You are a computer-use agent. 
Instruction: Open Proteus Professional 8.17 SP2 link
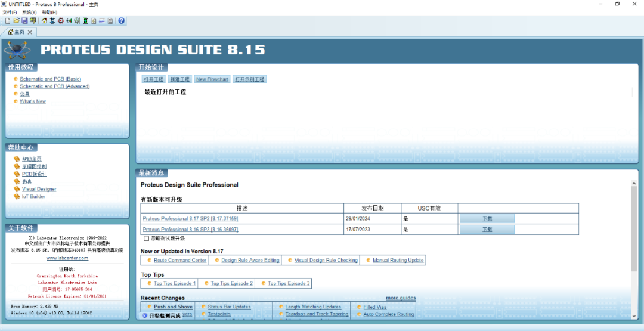(191, 218)
